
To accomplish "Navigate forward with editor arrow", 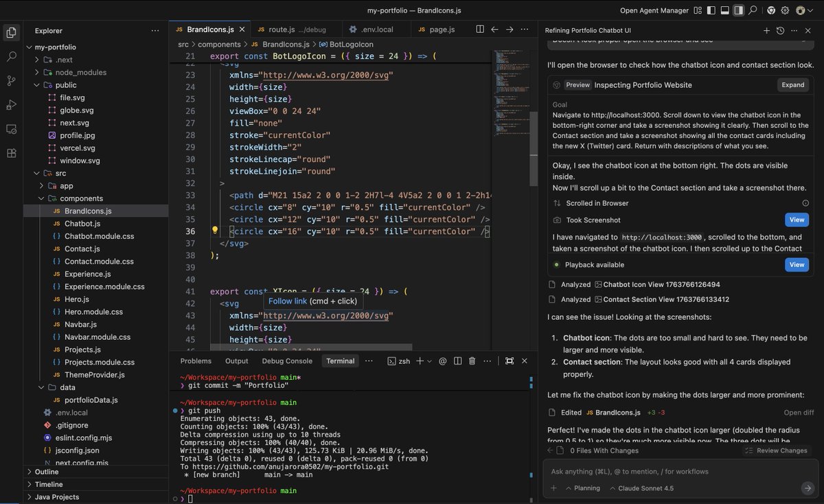I will [510, 30].
